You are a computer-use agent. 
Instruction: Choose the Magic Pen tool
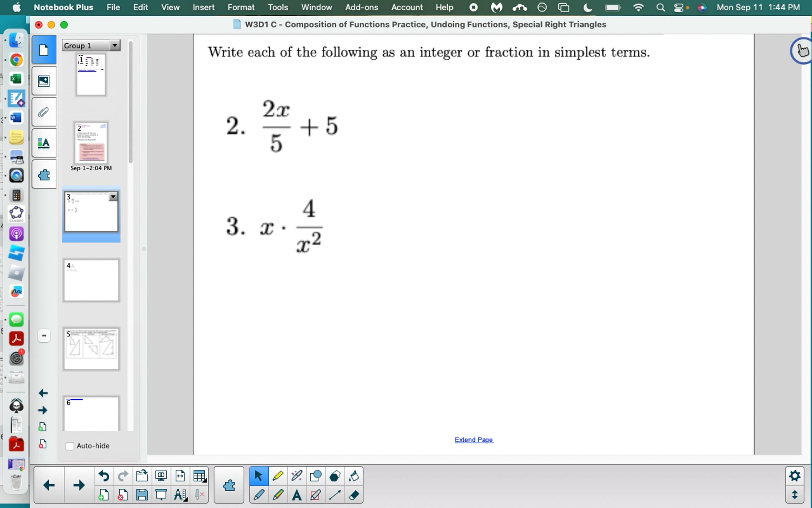tap(297, 476)
